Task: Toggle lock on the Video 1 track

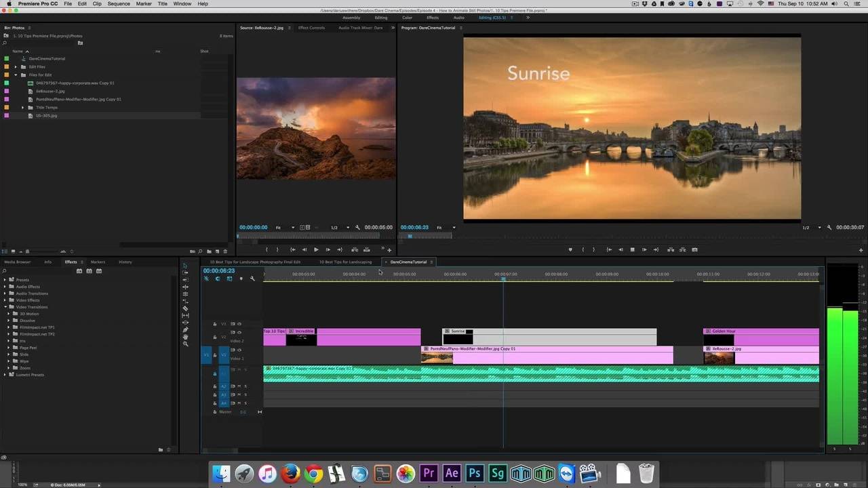Action: [x=215, y=354]
